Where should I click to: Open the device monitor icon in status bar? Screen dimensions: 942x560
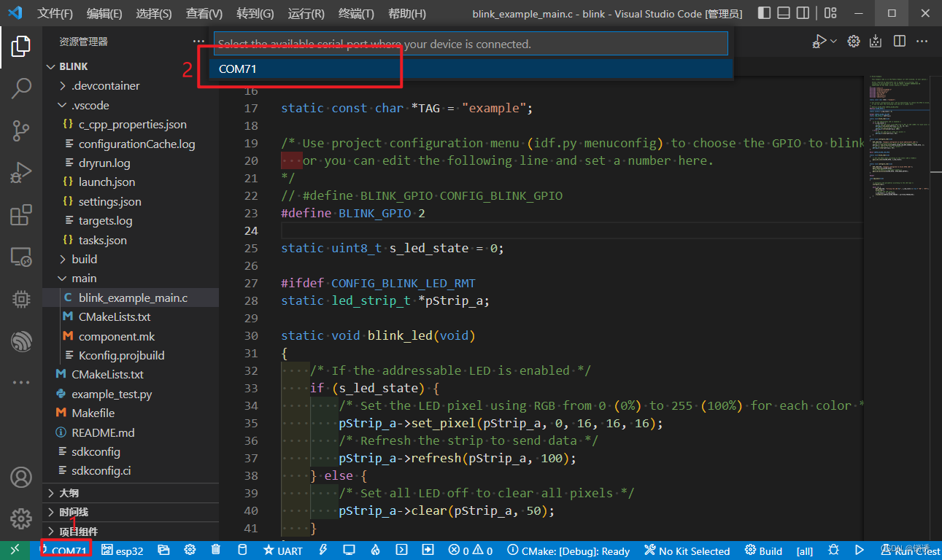(349, 551)
